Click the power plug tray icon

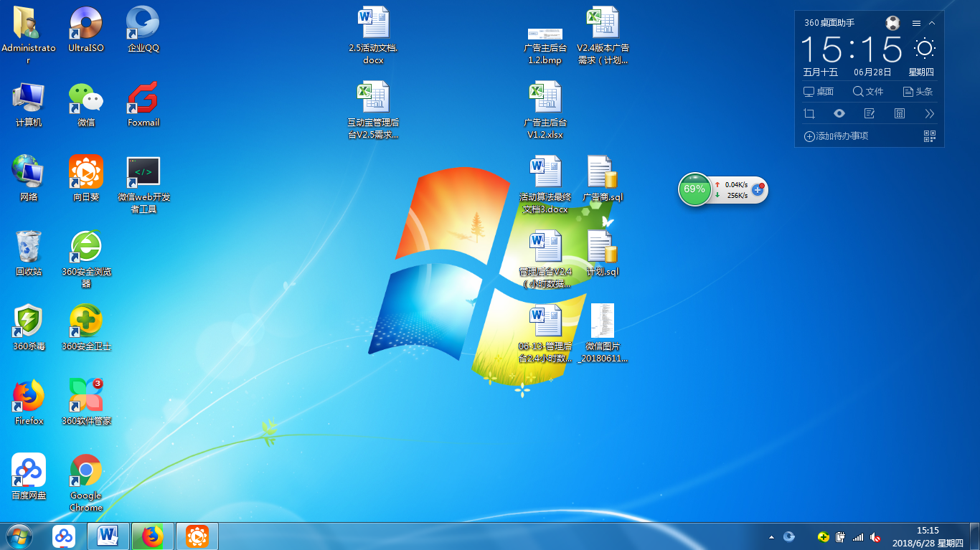click(841, 536)
